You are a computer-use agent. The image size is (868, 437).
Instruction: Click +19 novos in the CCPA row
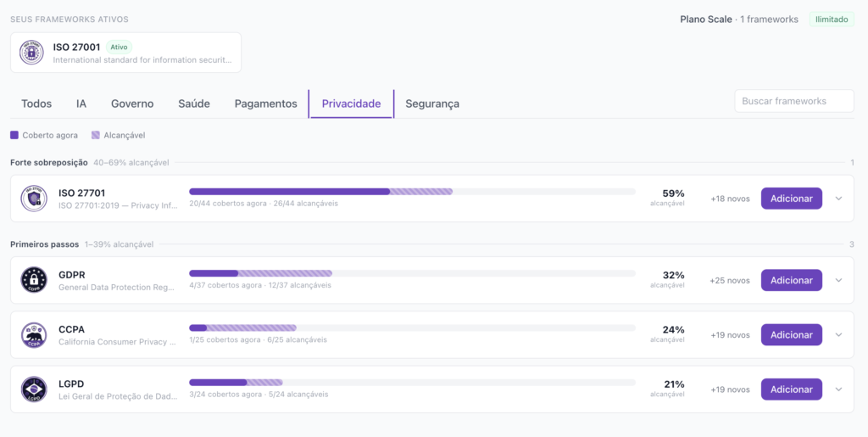(x=730, y=335)
